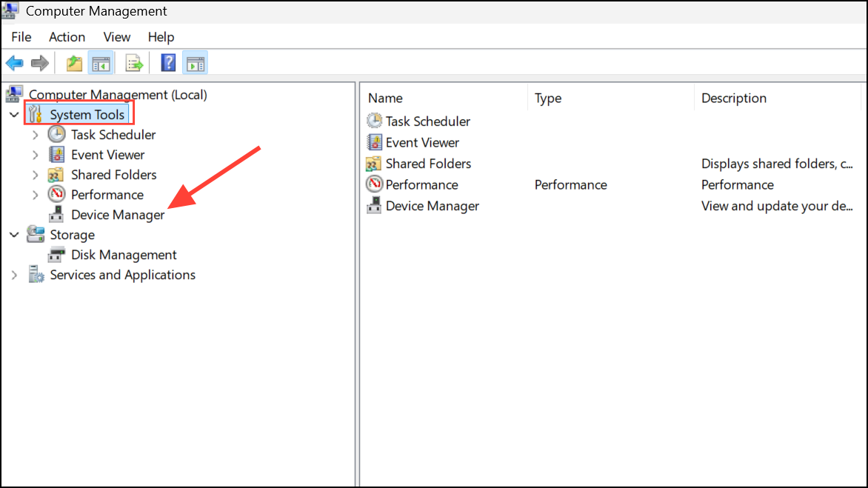Viewport: 868px width, 488px height.
Task: Expand the Performance tree node
Action: pyautogui.click(x=35, y=195)
